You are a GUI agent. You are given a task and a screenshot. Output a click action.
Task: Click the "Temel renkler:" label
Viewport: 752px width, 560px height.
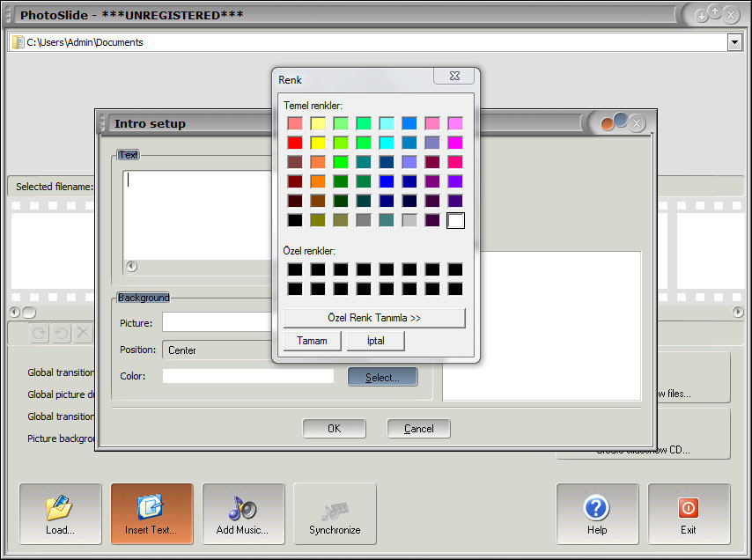point(313,106)
